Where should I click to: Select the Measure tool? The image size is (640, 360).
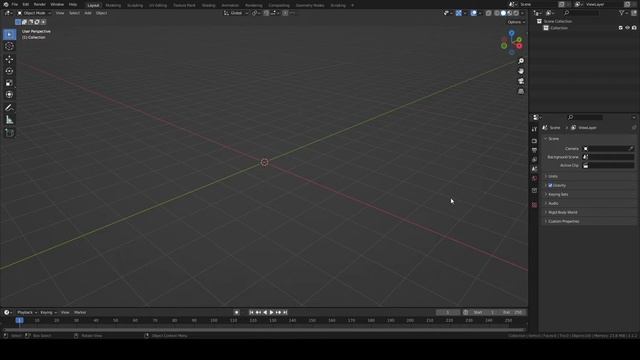coord(9,120)
